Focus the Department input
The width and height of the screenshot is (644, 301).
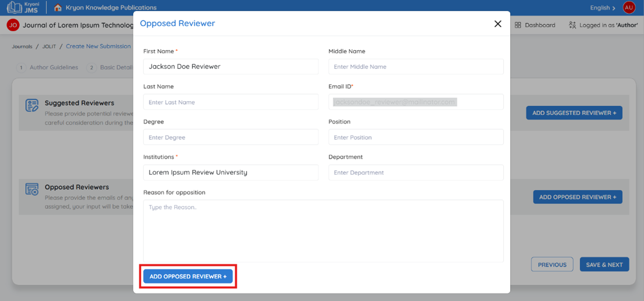pos(416,172)
